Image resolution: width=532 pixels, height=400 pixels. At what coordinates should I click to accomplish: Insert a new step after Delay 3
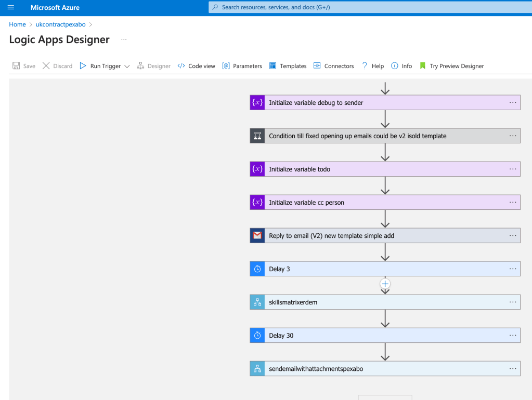[385, 284]
